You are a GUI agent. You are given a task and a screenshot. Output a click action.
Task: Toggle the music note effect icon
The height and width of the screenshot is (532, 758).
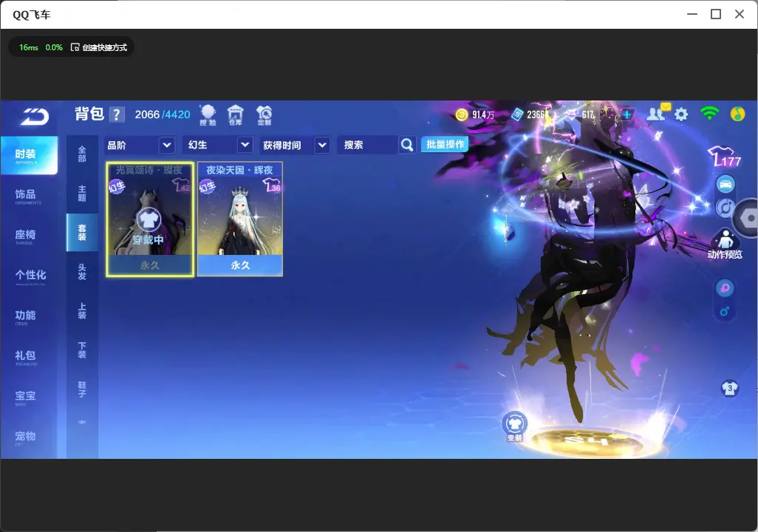coord(725,208)
